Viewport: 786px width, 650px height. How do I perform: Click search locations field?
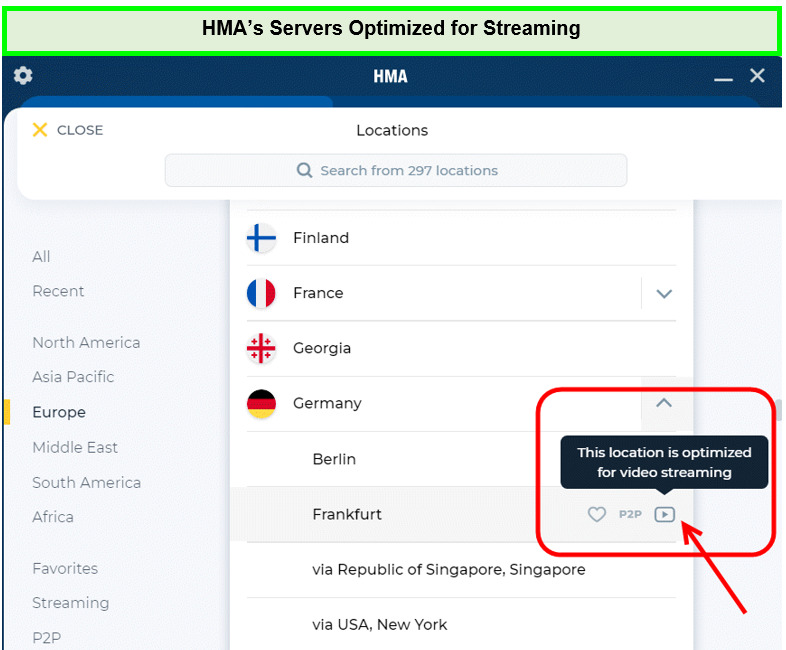[x=396, y=170]
